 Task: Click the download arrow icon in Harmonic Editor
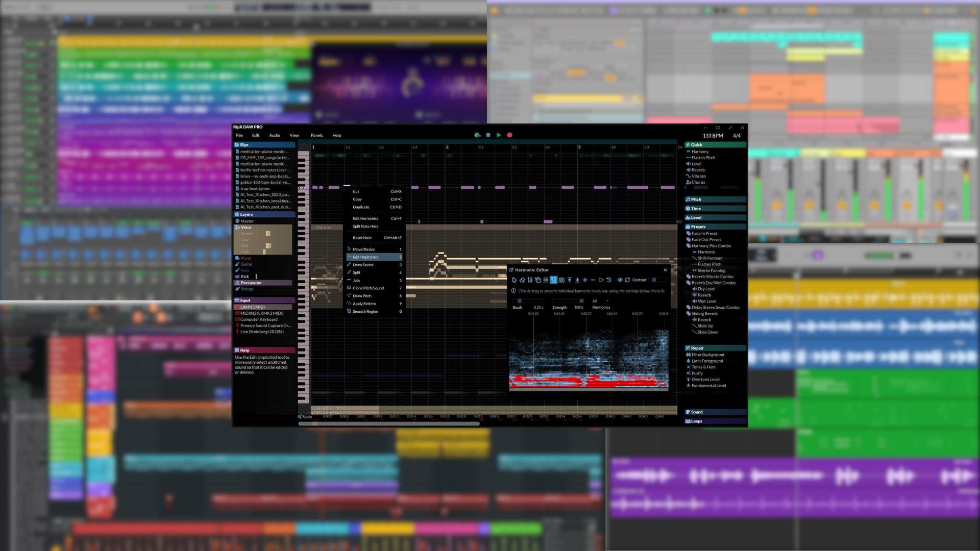coord(577,280)
